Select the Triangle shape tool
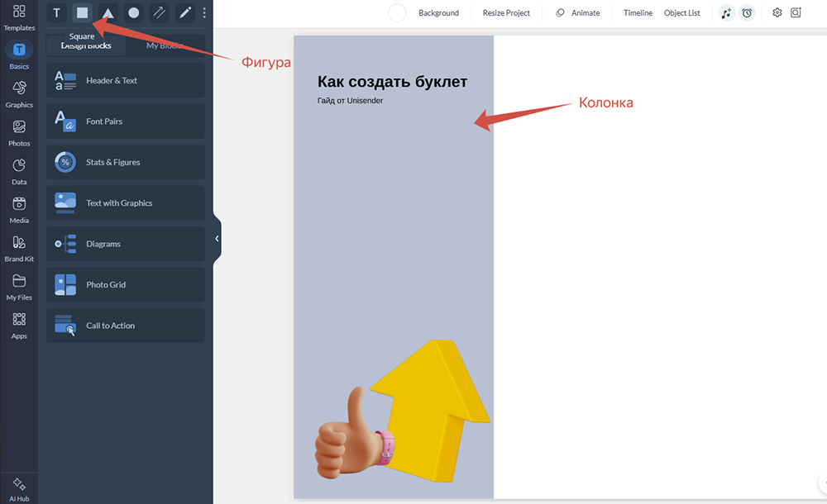Image resolution: width=827 pixels, height=504 pixels. click(x=108, y=12)
